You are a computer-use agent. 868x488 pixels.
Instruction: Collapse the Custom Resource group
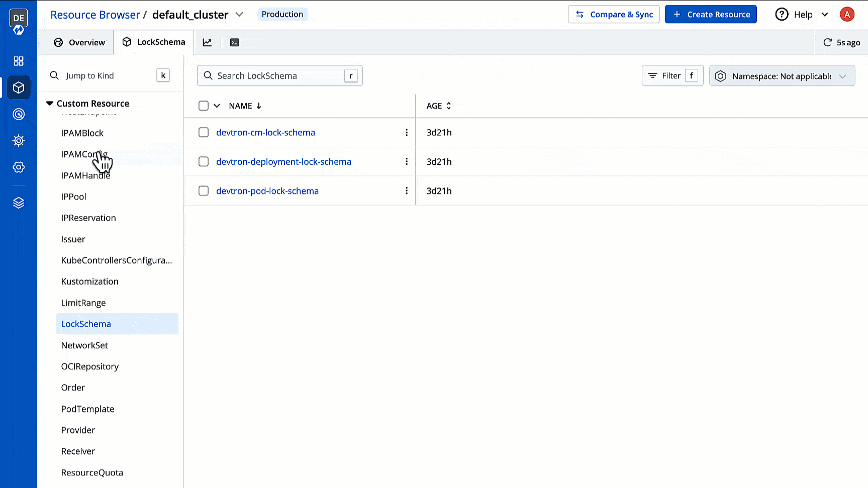coord(49,103)
